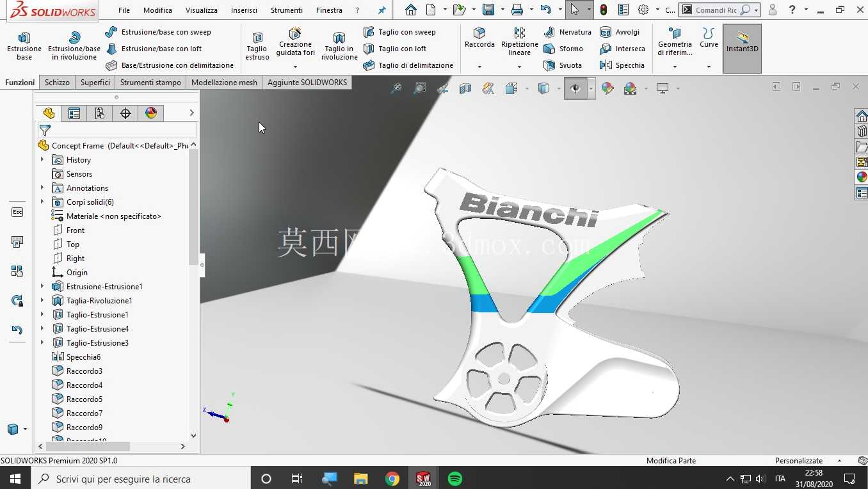Click the Edit Appearance color ball icon
The width and height of the screenshot is (868, 489).
[607, 88]
